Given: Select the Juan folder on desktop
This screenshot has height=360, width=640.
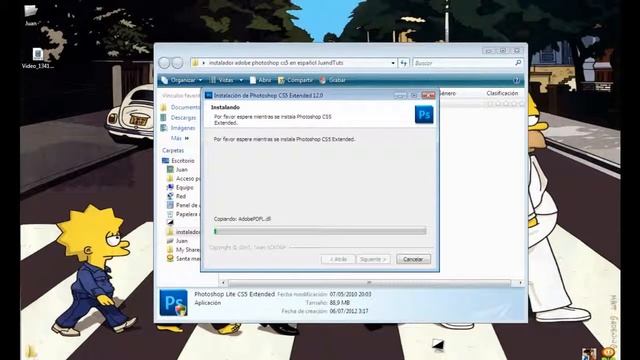Looking at the screenshot, I should coord(31,15).
